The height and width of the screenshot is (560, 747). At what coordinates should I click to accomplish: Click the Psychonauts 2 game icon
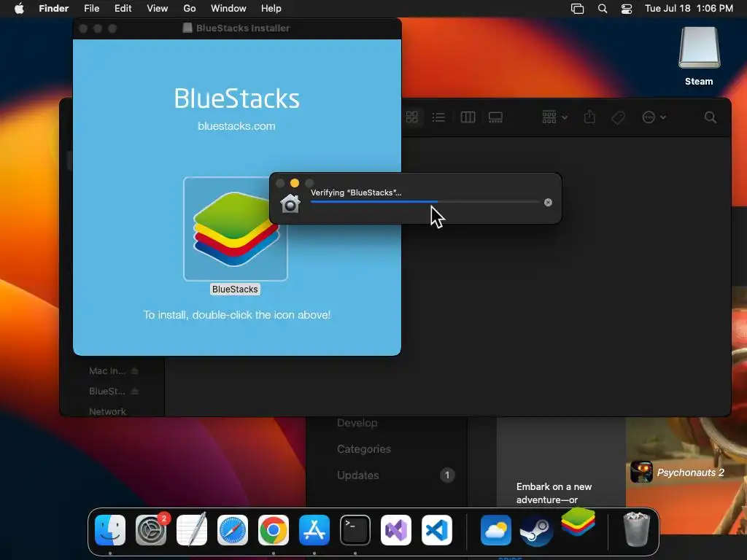[641, 472]
